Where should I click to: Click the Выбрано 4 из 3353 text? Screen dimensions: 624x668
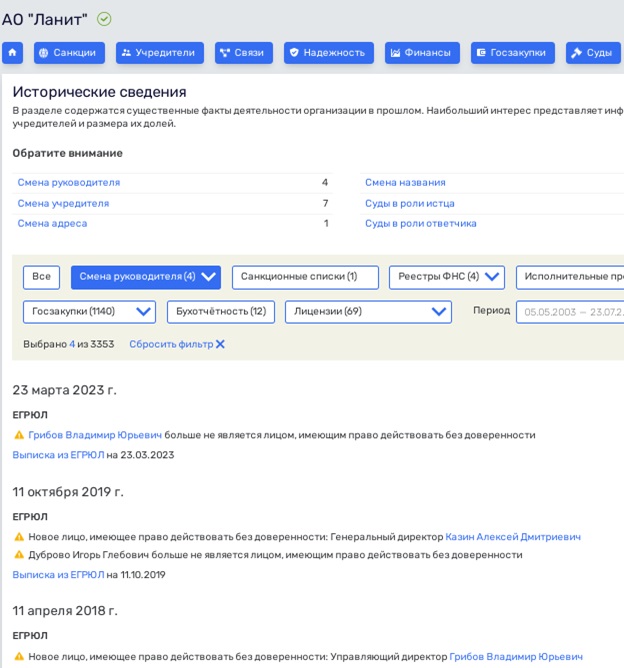click(69, 344)
